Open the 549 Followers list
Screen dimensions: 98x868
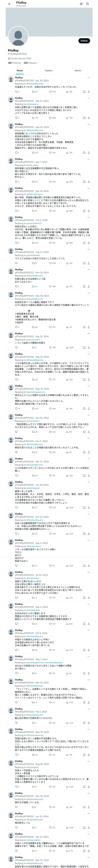[x=30, y=63]
